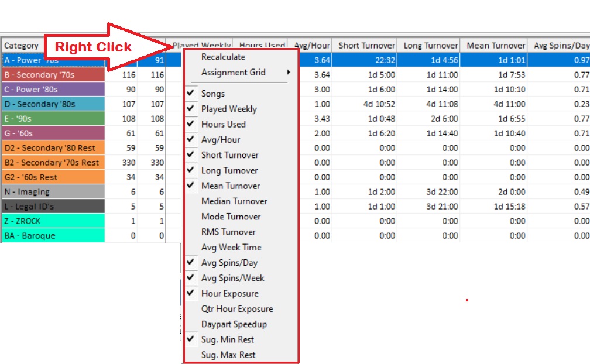Click the Avg Spins/Day column header
Viewport: 590px width, 364px height.
(561, 46)
